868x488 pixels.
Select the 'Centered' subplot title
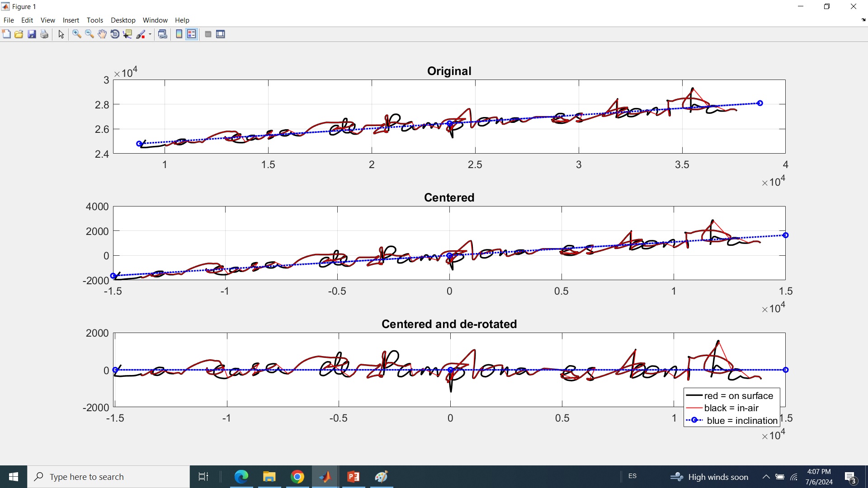(449, 198)
